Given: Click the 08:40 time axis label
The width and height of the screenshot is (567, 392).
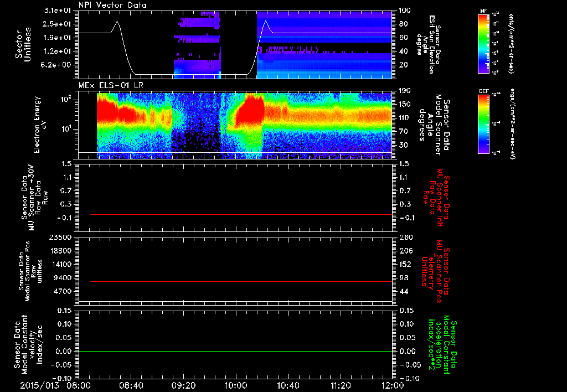Looking at the screenshot, I should pyautogui.click(x=131, y=385).
